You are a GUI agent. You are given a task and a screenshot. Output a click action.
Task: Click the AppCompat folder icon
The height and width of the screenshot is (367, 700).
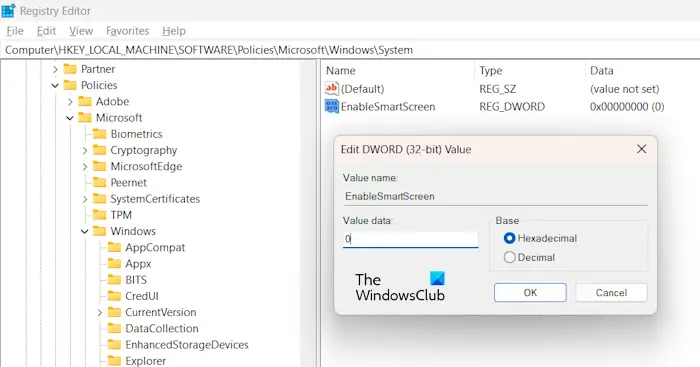coord(114,247)
